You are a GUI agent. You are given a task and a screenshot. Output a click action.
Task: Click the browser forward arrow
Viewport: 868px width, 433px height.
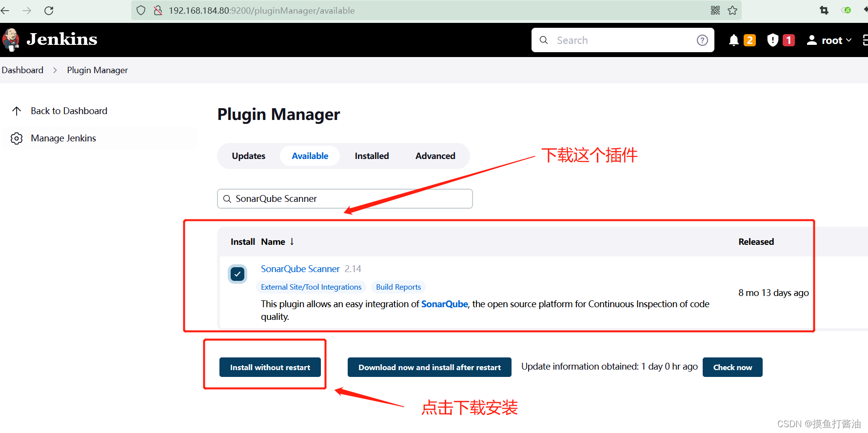click(27, 10)
